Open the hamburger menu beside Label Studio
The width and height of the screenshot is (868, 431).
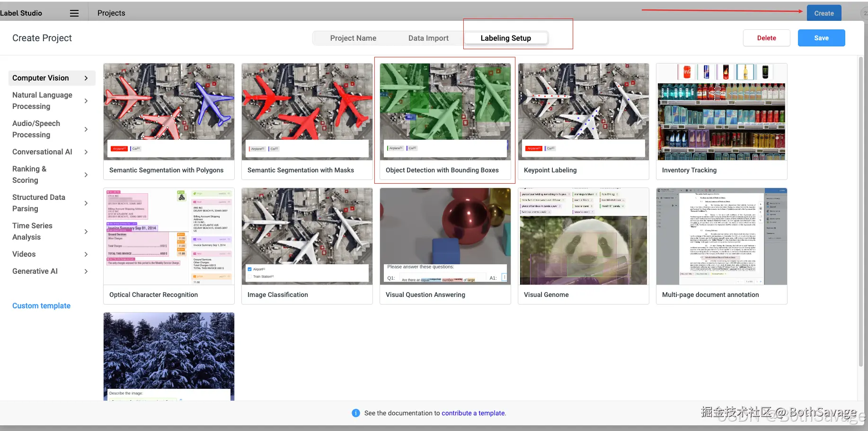pyautogui.click(x=74, y=13)
